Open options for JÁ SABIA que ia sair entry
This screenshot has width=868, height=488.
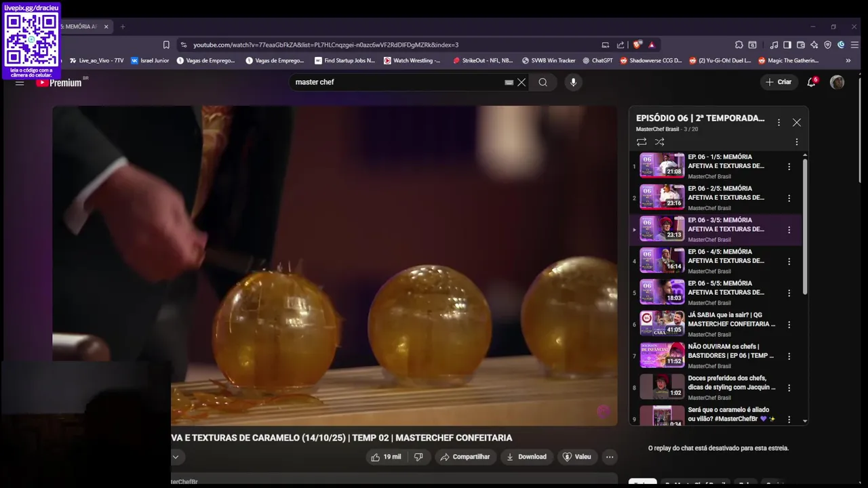[x=789, y=325]
